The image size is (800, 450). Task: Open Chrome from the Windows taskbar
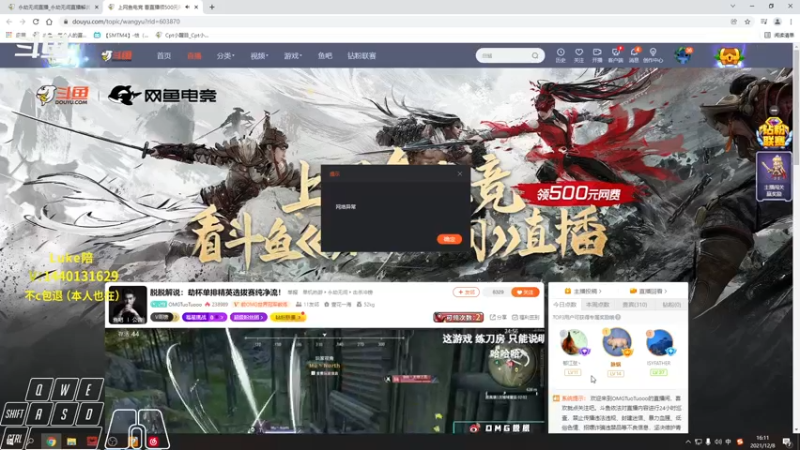point(51,441)
